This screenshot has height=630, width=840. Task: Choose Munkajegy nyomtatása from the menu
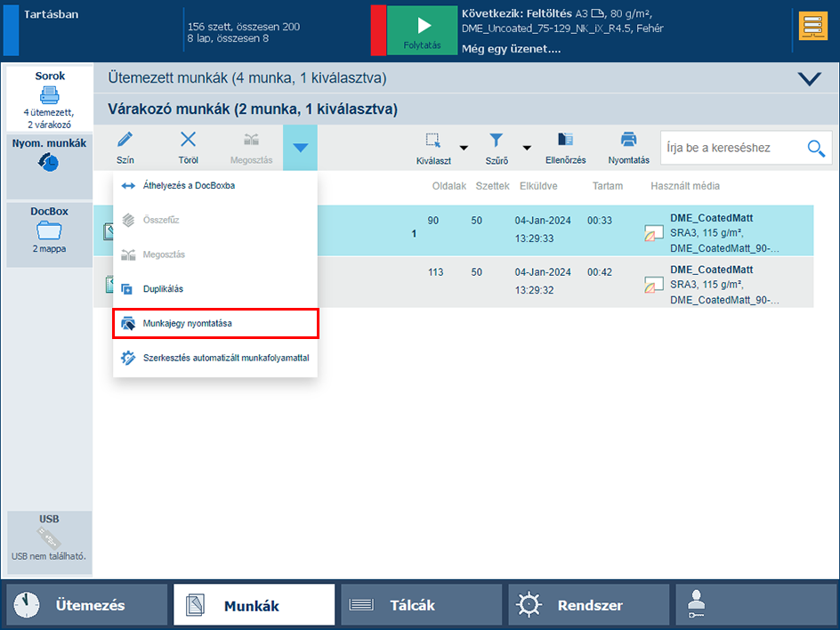215,324
